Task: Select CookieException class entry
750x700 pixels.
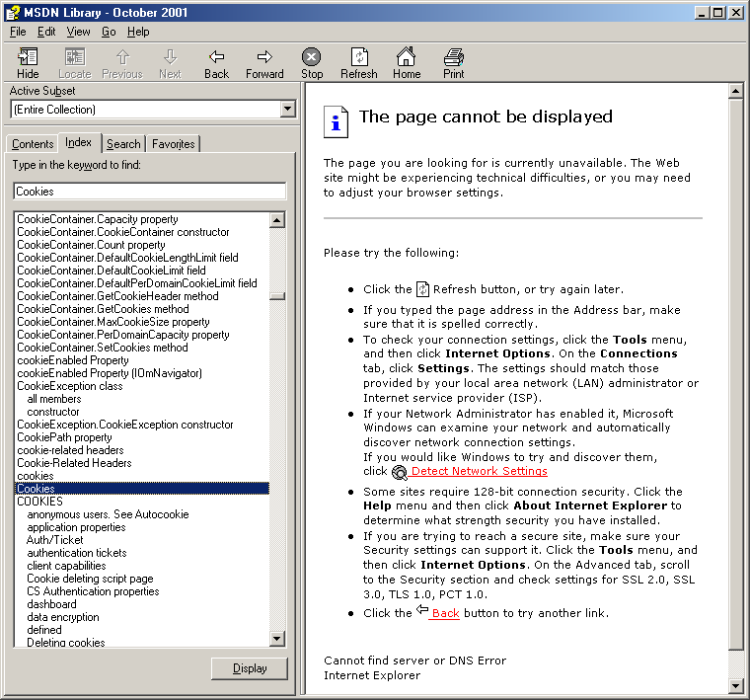Action: 70,386
